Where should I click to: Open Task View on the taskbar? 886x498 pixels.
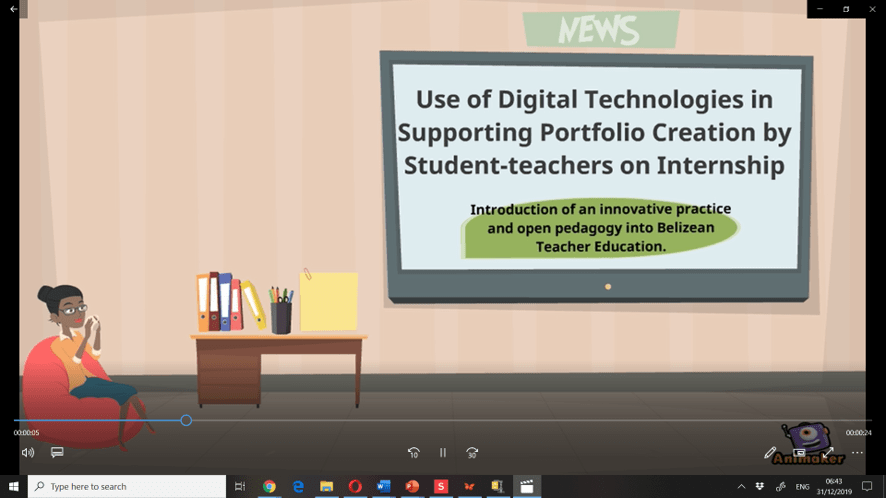pos(240,487)
